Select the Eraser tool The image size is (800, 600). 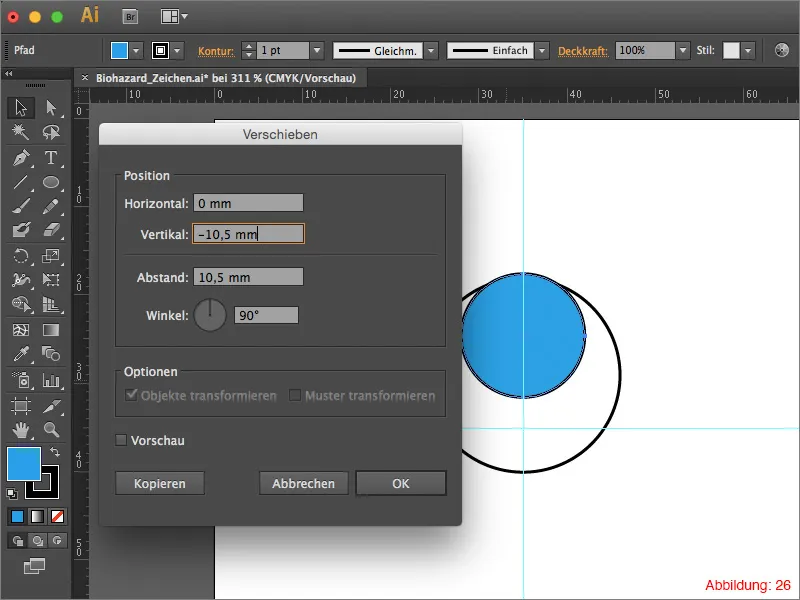(x=51, y=230)
